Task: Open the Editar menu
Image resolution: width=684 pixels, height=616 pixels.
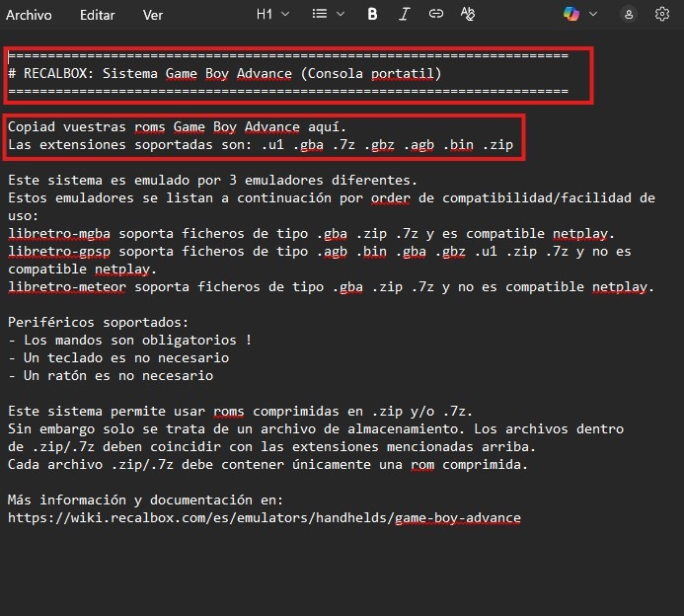Action: (x=97, y=15)
